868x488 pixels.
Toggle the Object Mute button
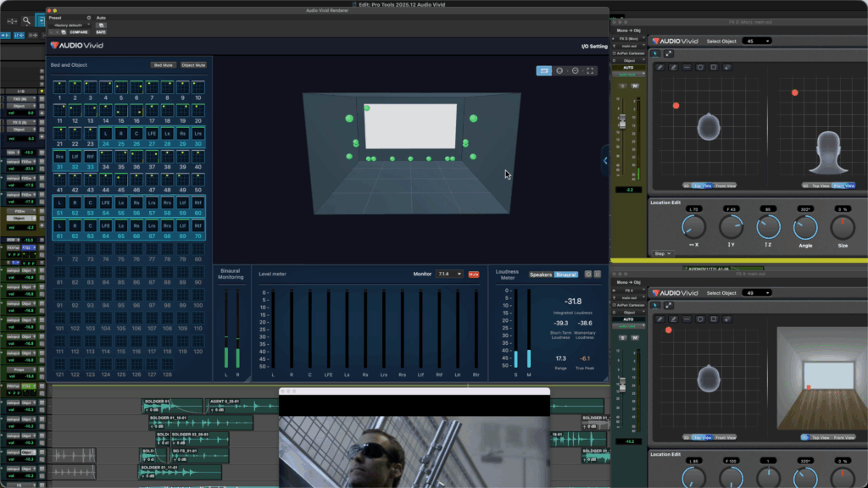[x=192, y=65]
